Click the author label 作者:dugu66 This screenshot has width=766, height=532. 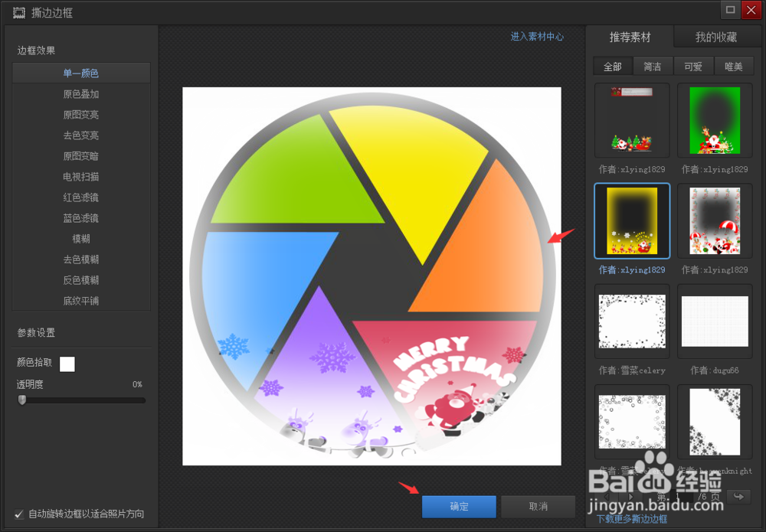coord(715,370)
